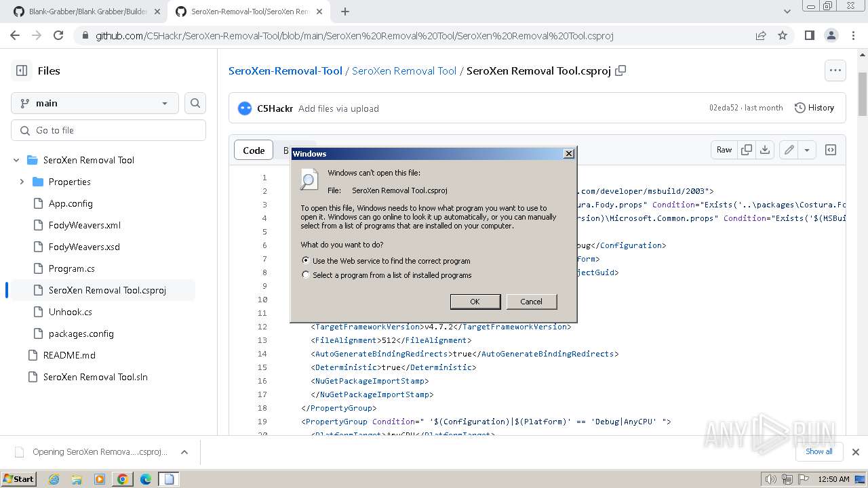
Task: Open SeroXen Removal Tool folder breadcrumb
Action: pos(404,70)
